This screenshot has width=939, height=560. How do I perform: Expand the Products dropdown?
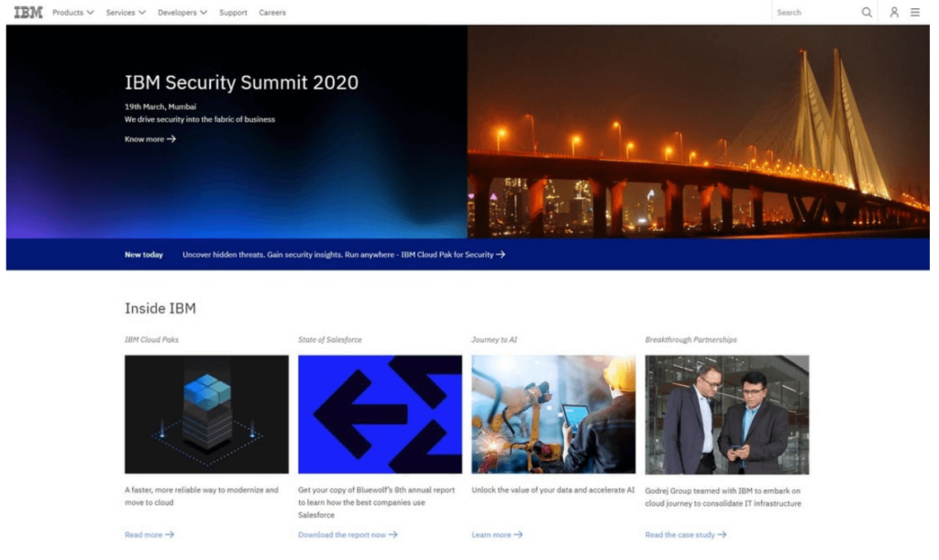point(73,12)
